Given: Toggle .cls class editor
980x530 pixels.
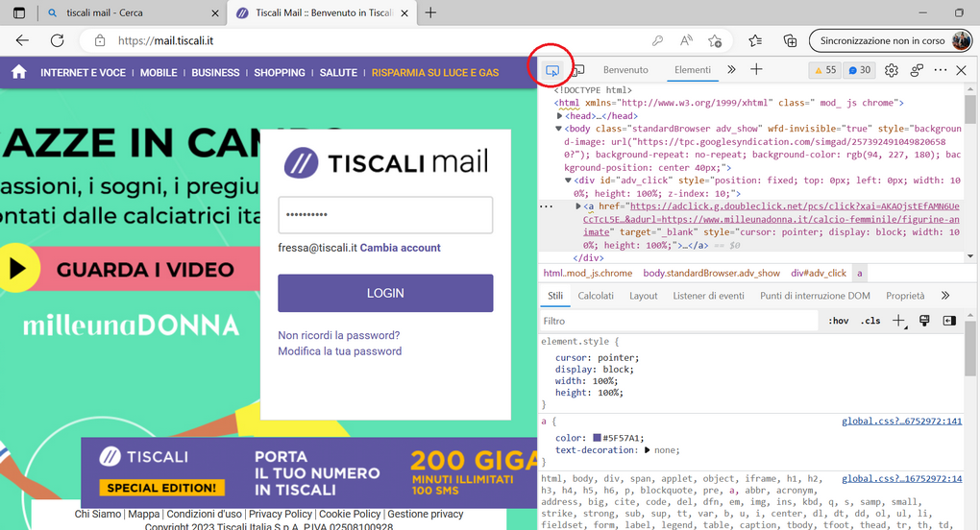Looking at the screenshot, I should point(870,321).
